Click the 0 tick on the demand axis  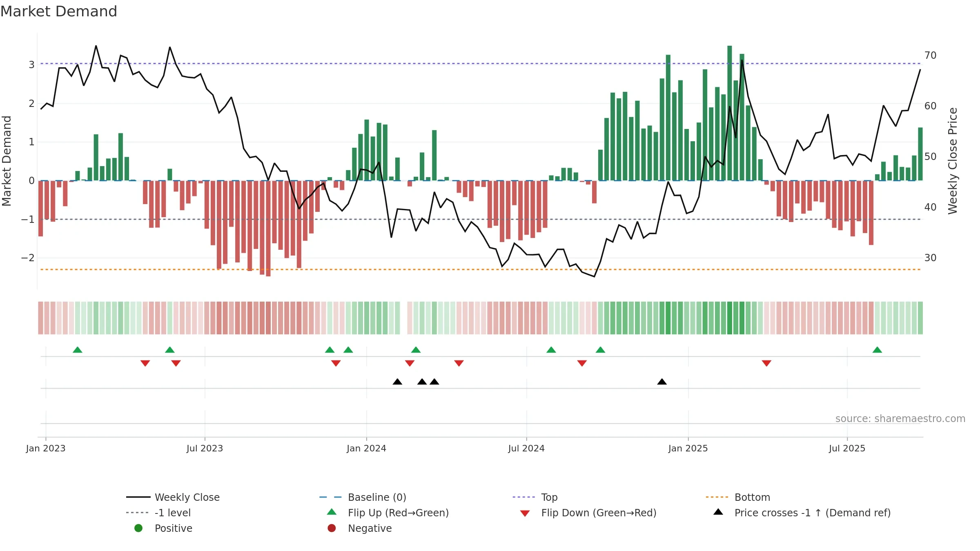31,180
